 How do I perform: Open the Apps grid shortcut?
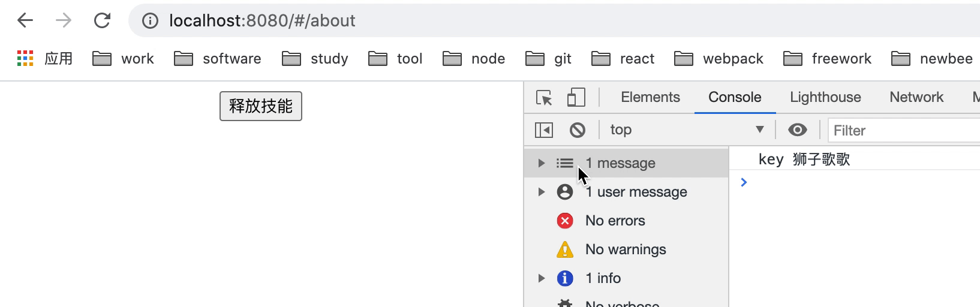tap(25, 59)
